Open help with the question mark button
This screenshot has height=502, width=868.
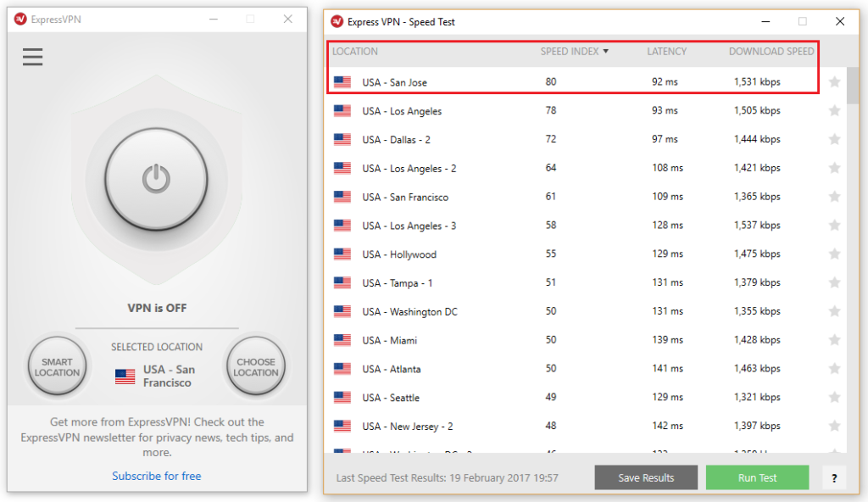[x=834, y=478]
